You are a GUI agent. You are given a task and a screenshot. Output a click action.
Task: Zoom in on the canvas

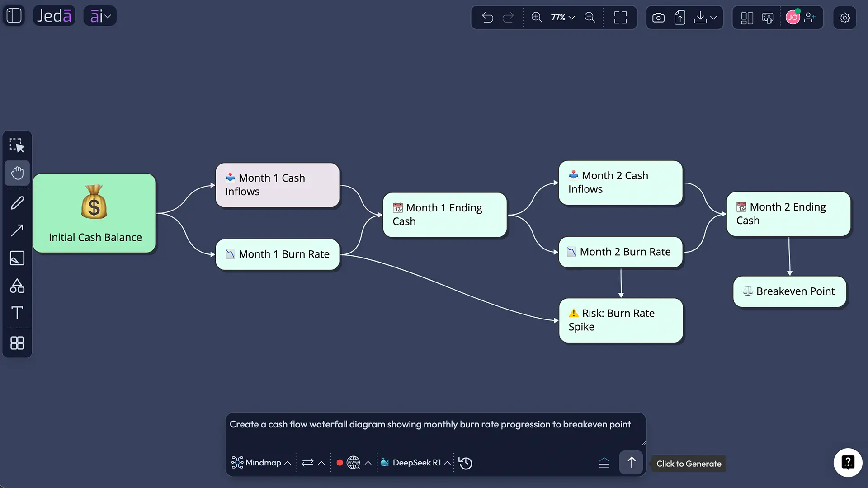point(537,17)
